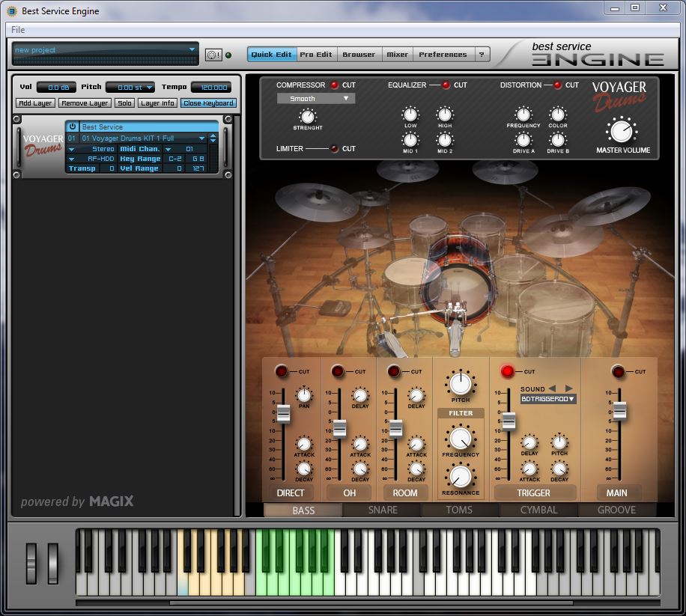Open the RF-HDD mode dropdown arrow

click(71, 159)
